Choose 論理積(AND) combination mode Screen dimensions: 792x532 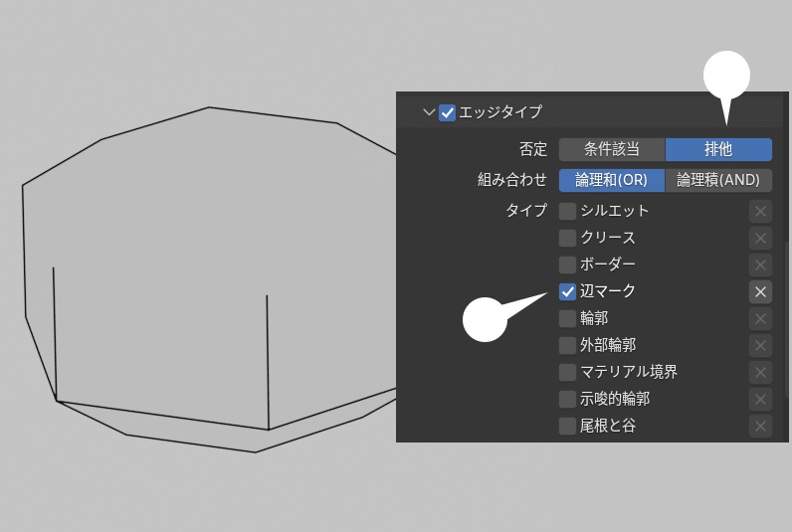pos(718,180)
